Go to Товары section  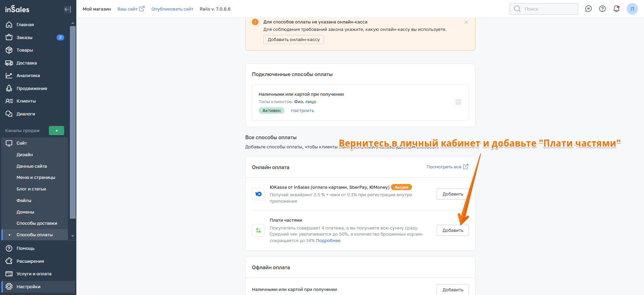(25, 50)
